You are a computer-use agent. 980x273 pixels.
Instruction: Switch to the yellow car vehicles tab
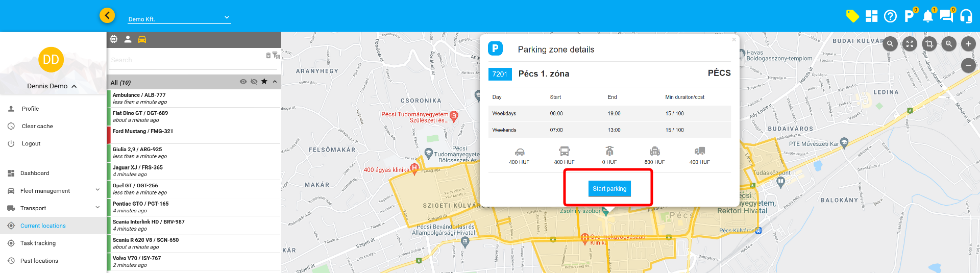(142, 39)
